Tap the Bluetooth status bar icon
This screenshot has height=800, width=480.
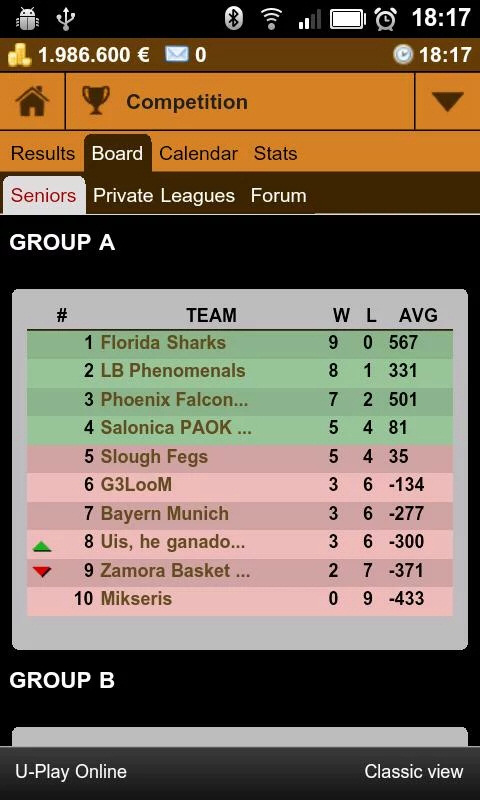pyautogui.click(x=234, y=19)
